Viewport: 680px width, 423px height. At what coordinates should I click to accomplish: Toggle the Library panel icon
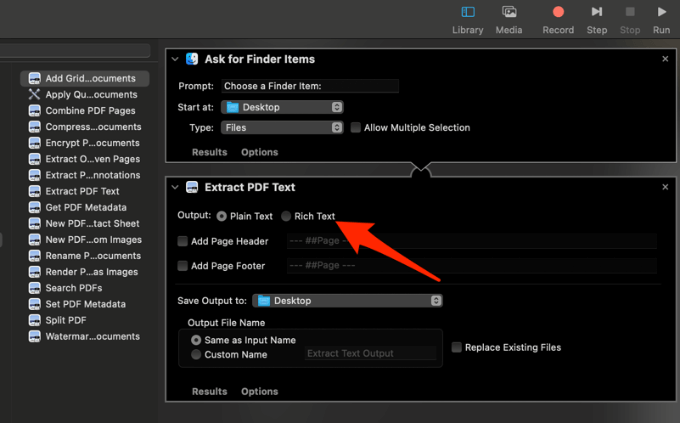click(x=468, y=12)
